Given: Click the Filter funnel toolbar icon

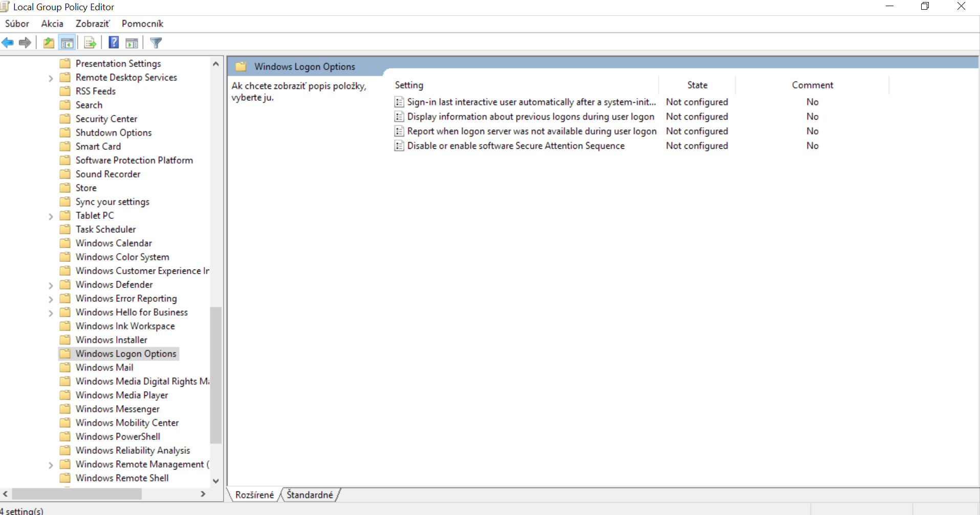Looking at the screenshot, I should coord(156,43).
